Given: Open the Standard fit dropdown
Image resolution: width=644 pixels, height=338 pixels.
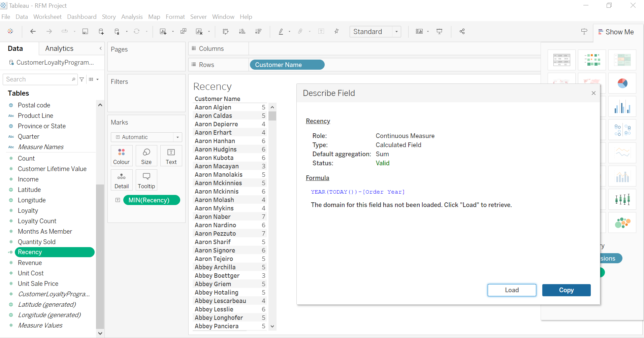Looking at the screenshot, I should pos(375,32).
